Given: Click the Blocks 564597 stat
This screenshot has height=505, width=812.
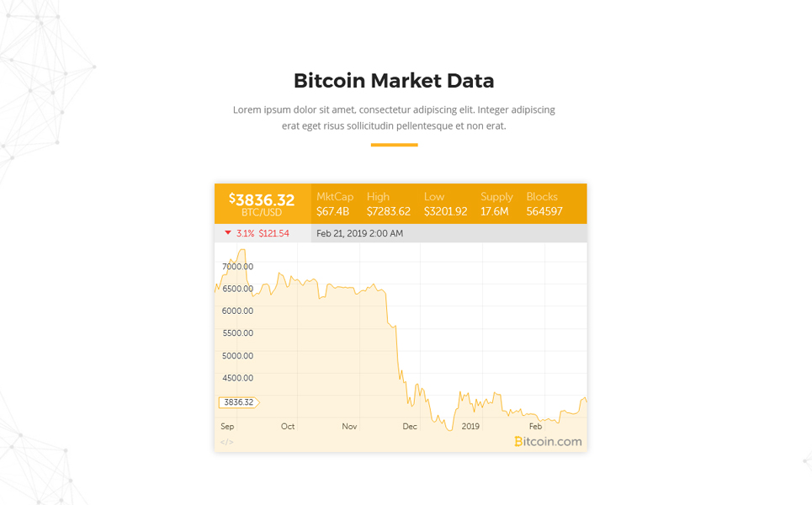Looking at the screenshot, I should point(544,204).
